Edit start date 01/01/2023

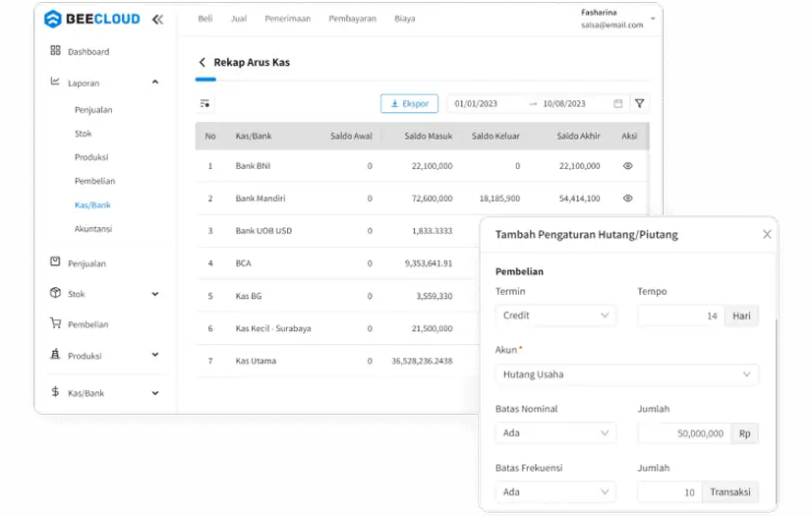click(476, 104)
